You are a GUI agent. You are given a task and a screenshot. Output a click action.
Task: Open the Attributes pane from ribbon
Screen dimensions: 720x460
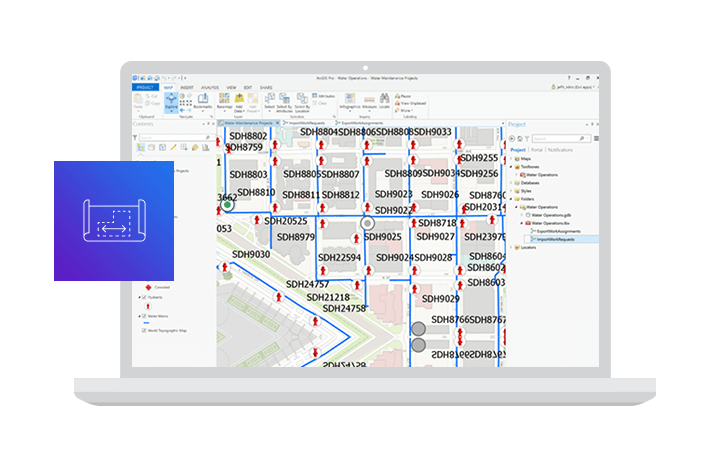click(x=324, y=96)
